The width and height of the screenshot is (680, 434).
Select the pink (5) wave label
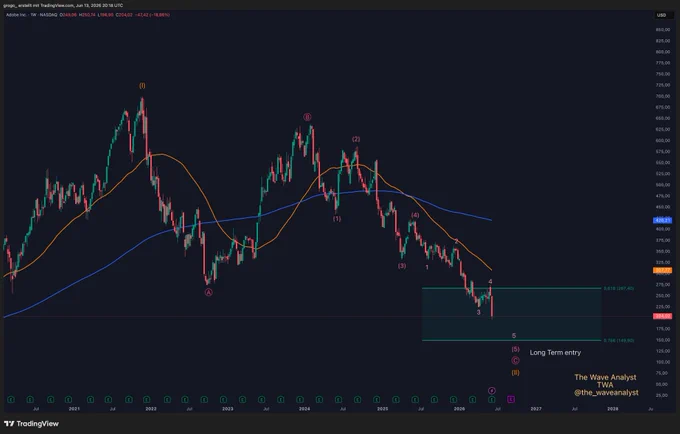[515, 349]
